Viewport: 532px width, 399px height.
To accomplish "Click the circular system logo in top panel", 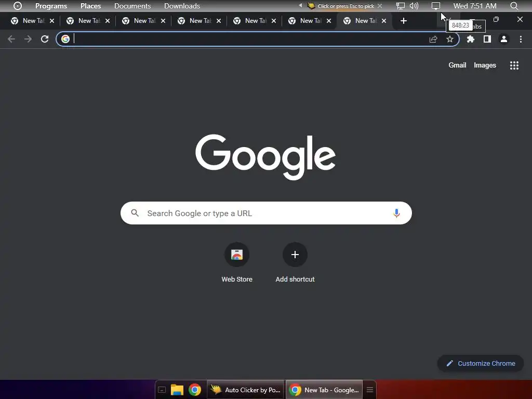I will tap(18, 6).
